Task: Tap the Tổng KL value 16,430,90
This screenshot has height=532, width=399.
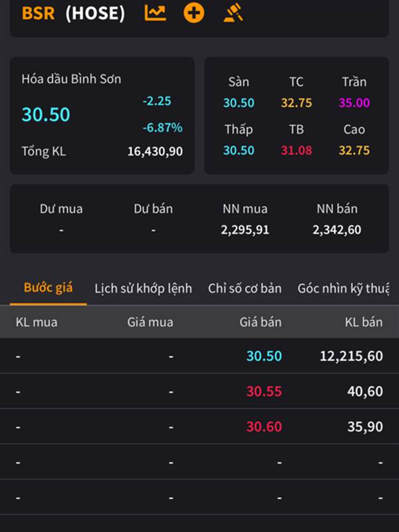Action: coord(155,152)
